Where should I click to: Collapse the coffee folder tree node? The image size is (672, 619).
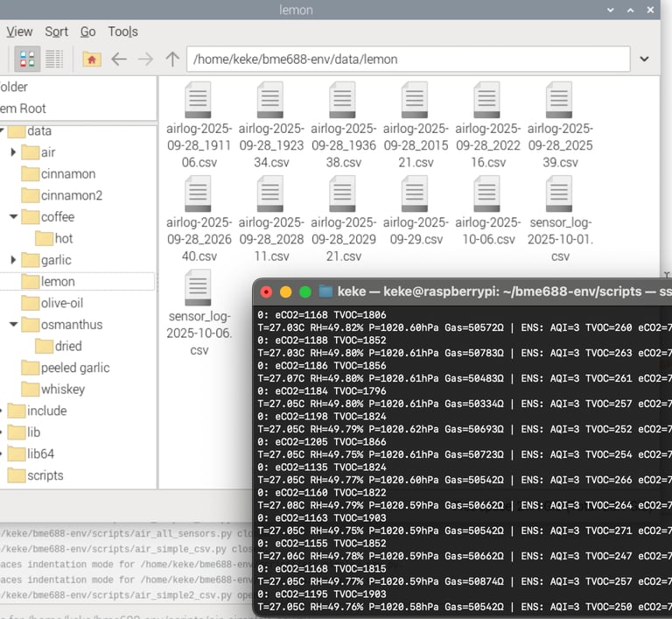pyautogui.click(x=13, y=217)
